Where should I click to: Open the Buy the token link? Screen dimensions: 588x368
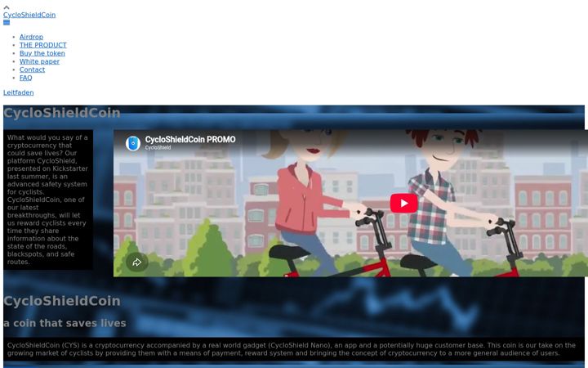click(42, 53)
